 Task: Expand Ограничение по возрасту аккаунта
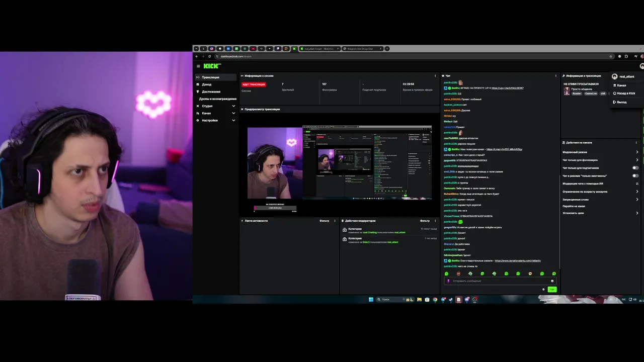point(600,192)
